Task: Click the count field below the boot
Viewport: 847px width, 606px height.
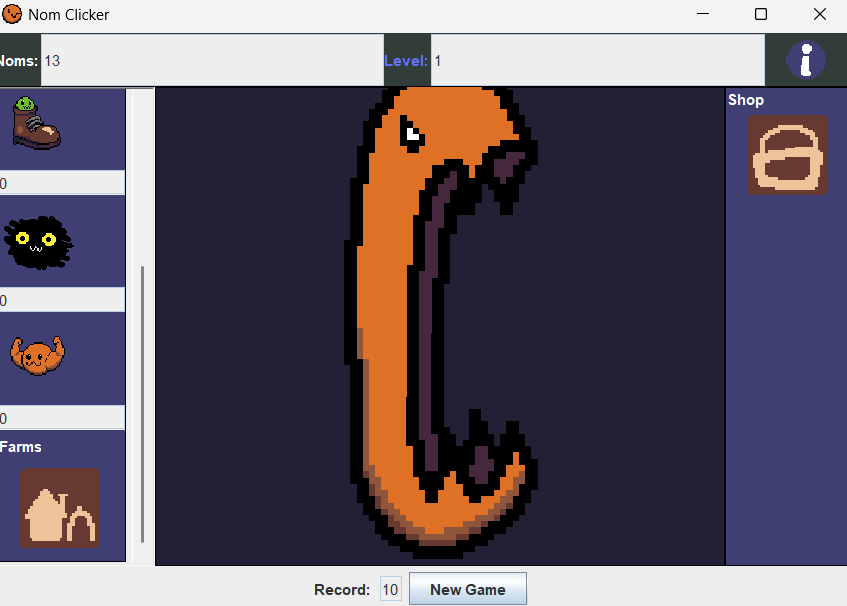Action: coord(62,183)
